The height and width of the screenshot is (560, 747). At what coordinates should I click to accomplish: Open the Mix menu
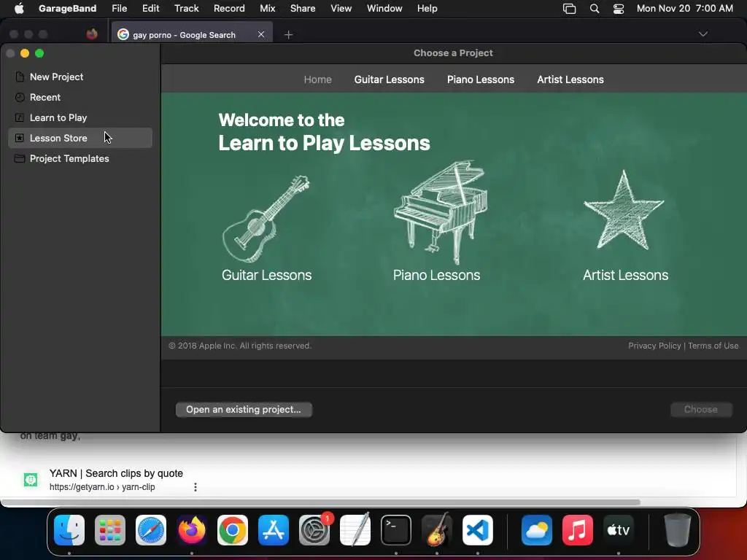[267, 9]
